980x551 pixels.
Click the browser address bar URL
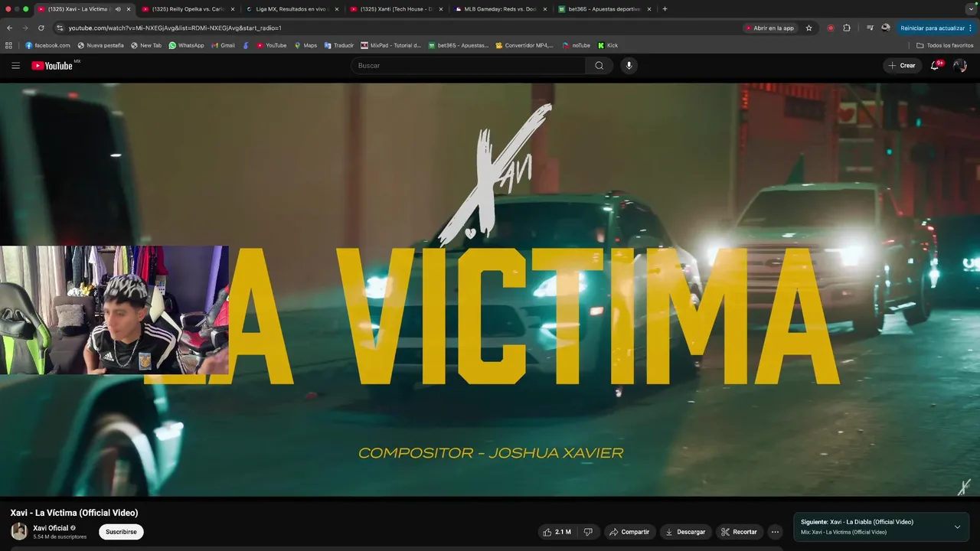point(175,28)
